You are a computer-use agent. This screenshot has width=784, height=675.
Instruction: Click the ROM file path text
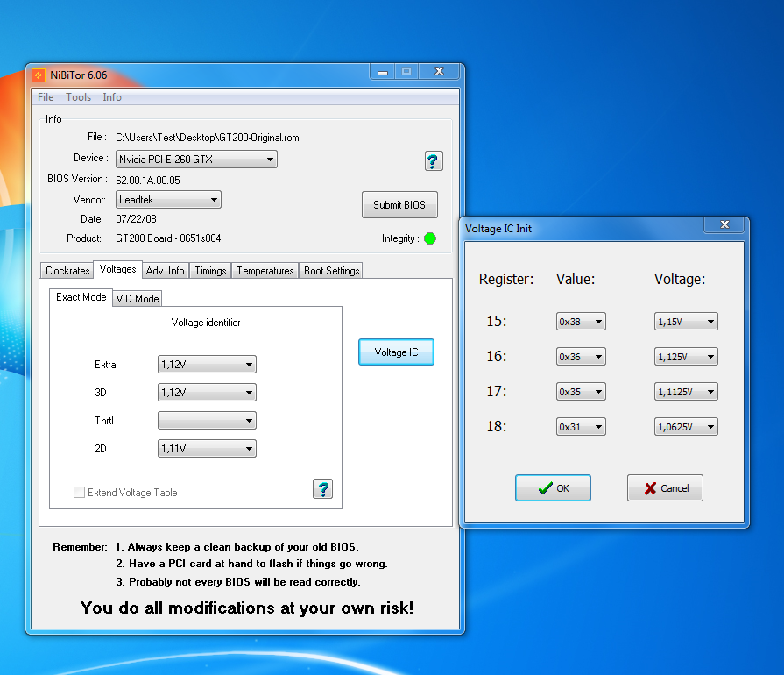coord(208,138)
